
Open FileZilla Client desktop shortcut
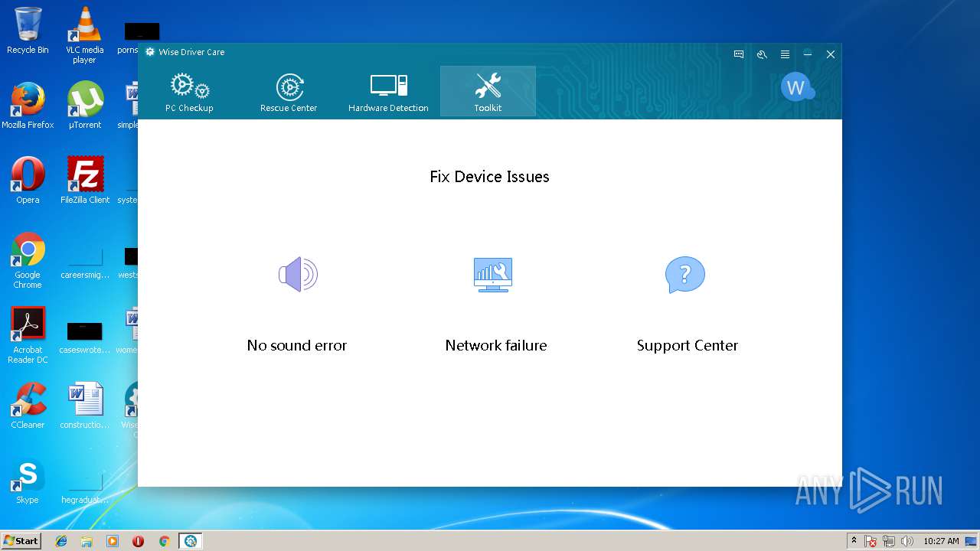click(x=85, y=180)
